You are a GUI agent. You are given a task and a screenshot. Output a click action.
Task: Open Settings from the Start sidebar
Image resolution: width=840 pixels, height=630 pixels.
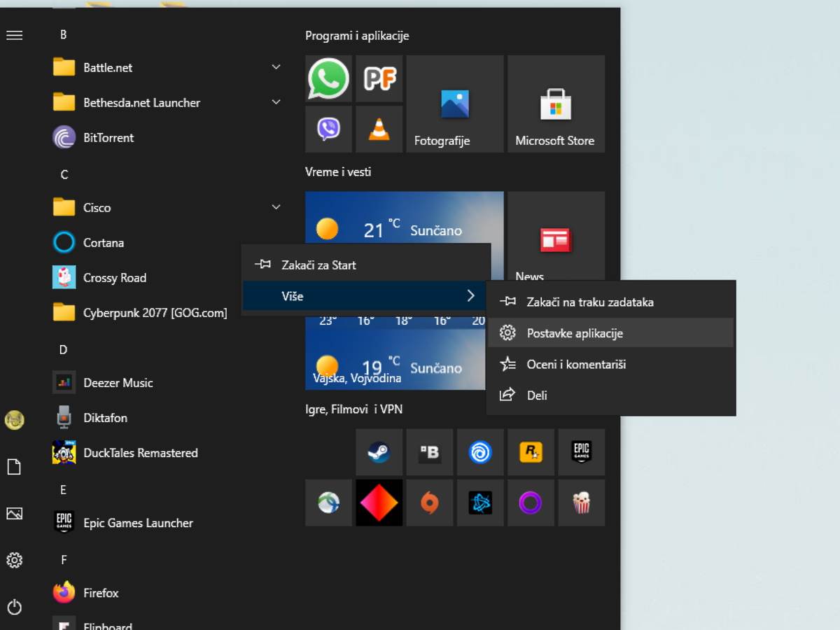pyautogui.click(x=15, y=560)
